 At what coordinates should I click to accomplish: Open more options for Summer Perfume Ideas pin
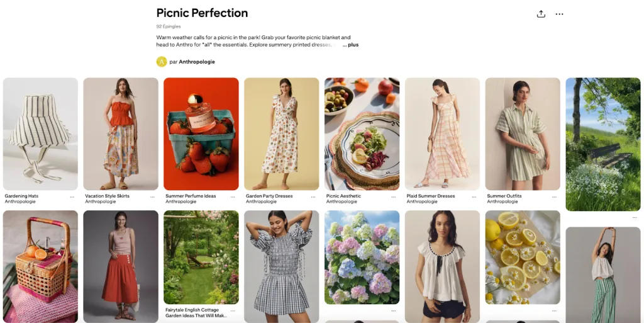click(x=233, y=196)
